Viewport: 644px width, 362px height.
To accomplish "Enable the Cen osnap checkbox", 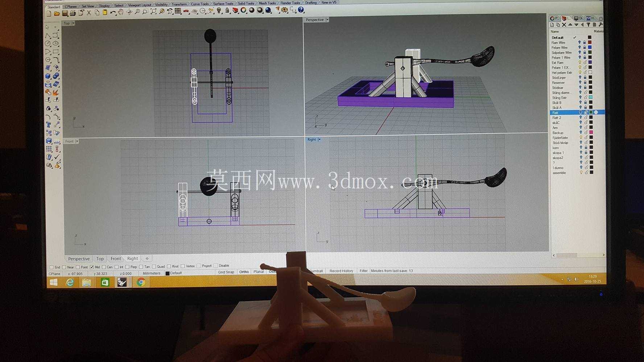I will pyautogui.click(x=104, y=267).
